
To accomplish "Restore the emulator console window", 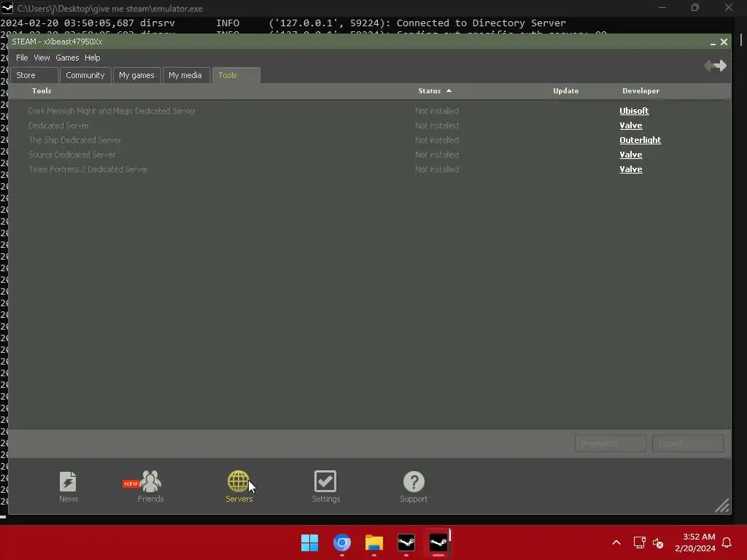I will [x=695, y=7].
